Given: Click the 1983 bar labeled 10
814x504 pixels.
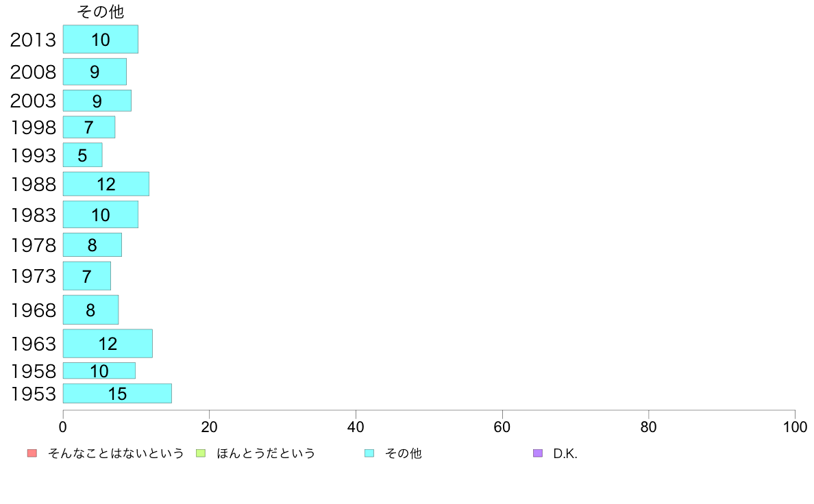Looking at the screenshot, I should tap(101, 214).
